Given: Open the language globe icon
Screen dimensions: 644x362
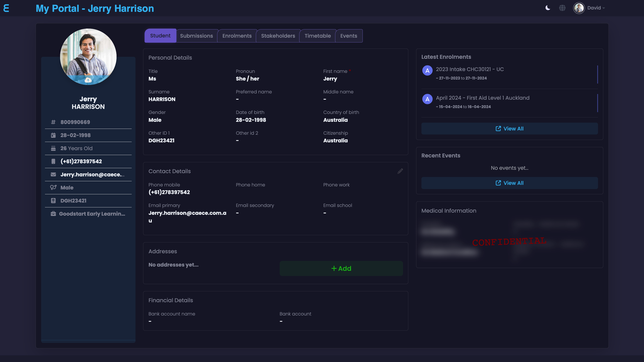Looking at the screenshot, I should pyautogui.click(x=562, y=8).
